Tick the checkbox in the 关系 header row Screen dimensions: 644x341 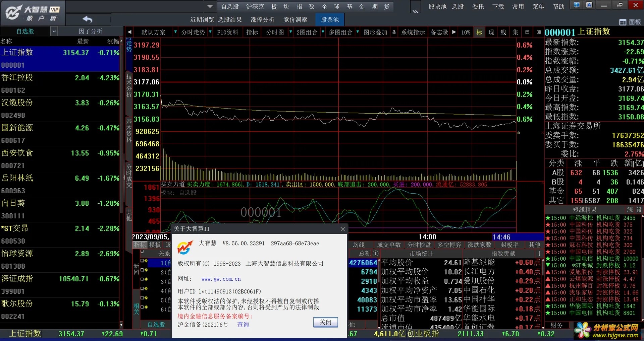point(142,251)
